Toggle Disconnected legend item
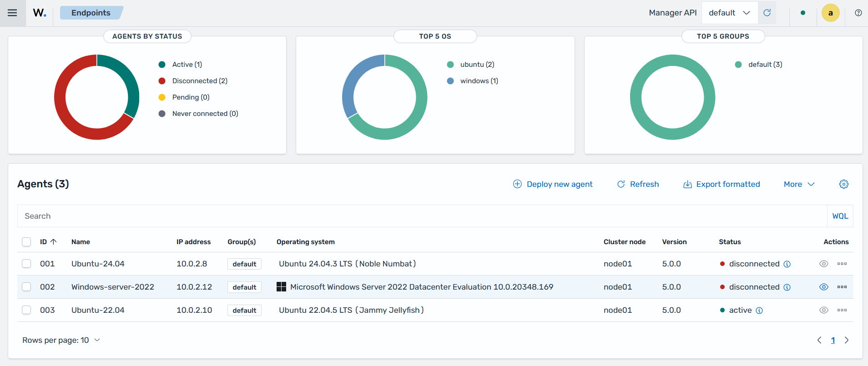Image resolution: width=868 pixels, height=366 pixels. 193,81
